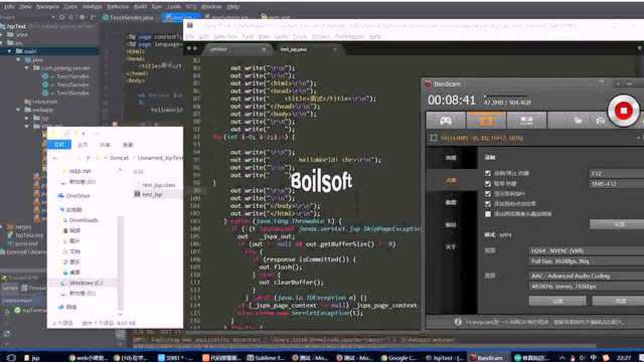Click AAC Advanced Audio Coding row
The width and height of the screenshot is (644, 362).
coord(587,276)
